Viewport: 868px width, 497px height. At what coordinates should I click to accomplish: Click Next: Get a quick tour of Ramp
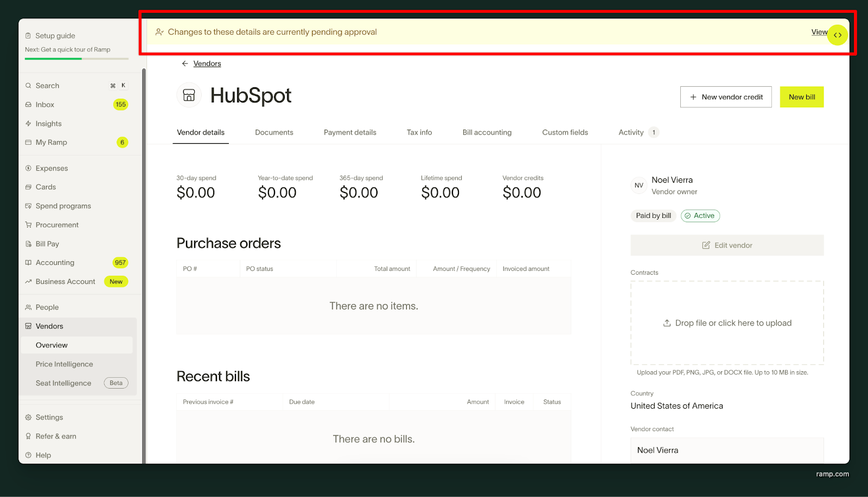tap(68, 49)
